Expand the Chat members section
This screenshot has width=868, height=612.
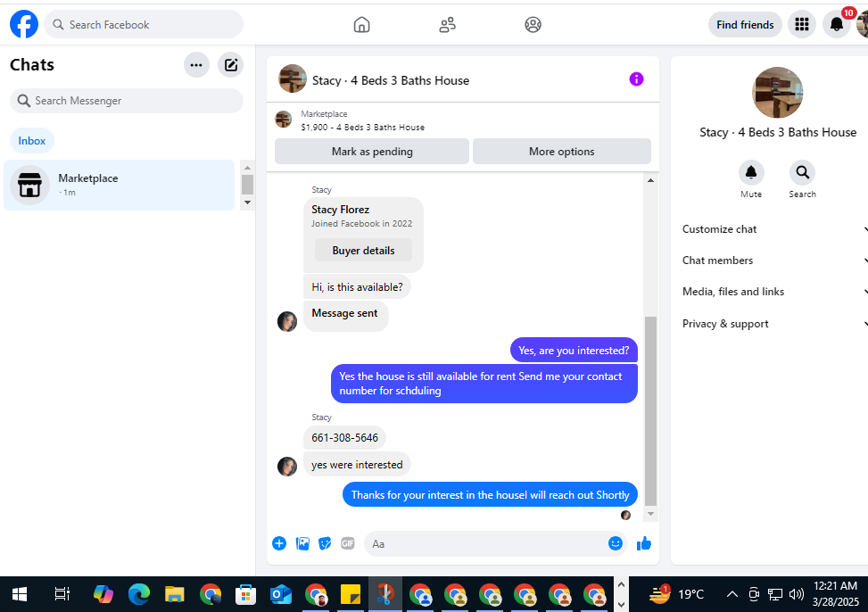pos(774,261)
